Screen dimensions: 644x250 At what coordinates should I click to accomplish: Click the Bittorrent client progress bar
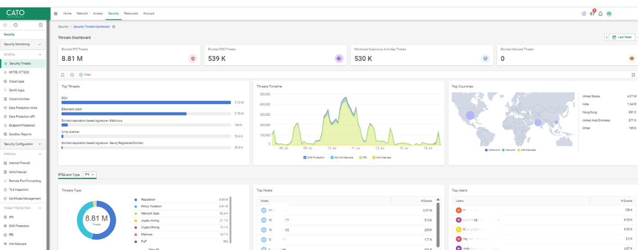(x=146, y=114)
